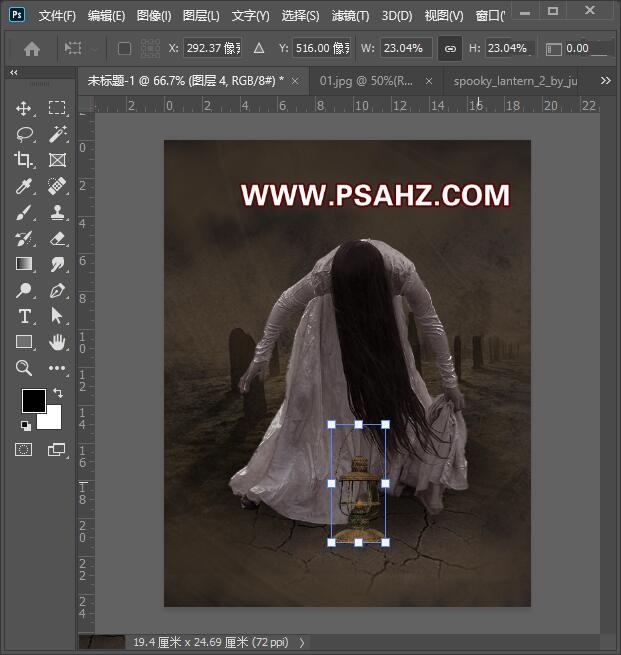The image size is (621, 655).
Task: Click the rotation angle field
Action: 589,48
